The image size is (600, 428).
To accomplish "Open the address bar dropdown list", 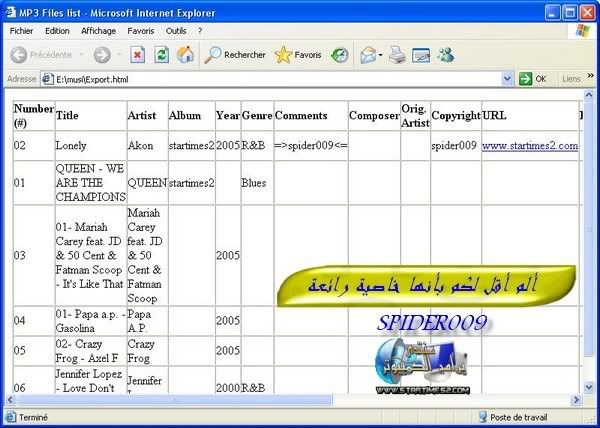I will point(507,79).
